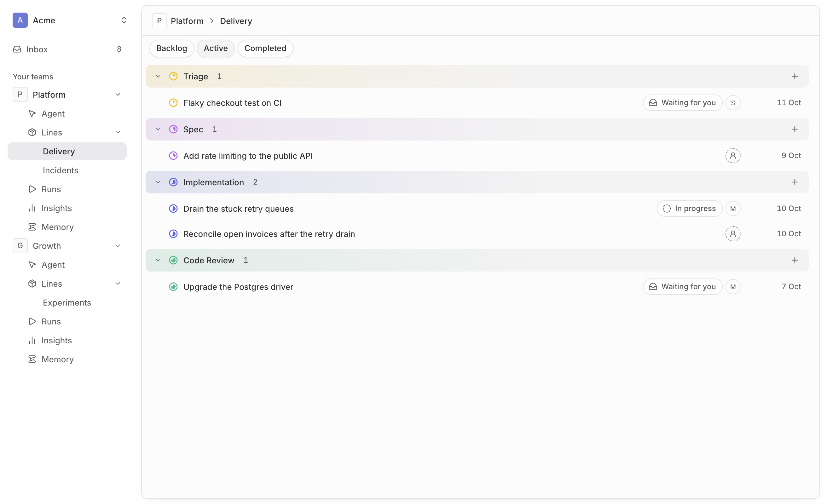Add an item to the Spec group
This screenshot has width=832, height=504.
[794, 129]
